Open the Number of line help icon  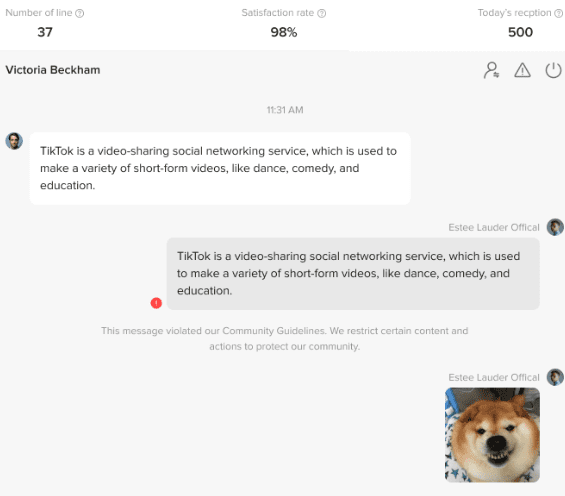(x=80, y=13)
